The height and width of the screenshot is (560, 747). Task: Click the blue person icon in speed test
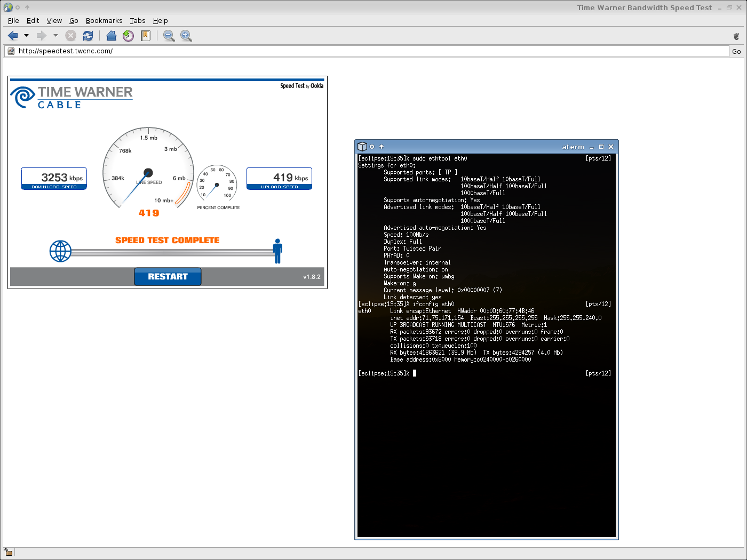(x=277, y=251)
